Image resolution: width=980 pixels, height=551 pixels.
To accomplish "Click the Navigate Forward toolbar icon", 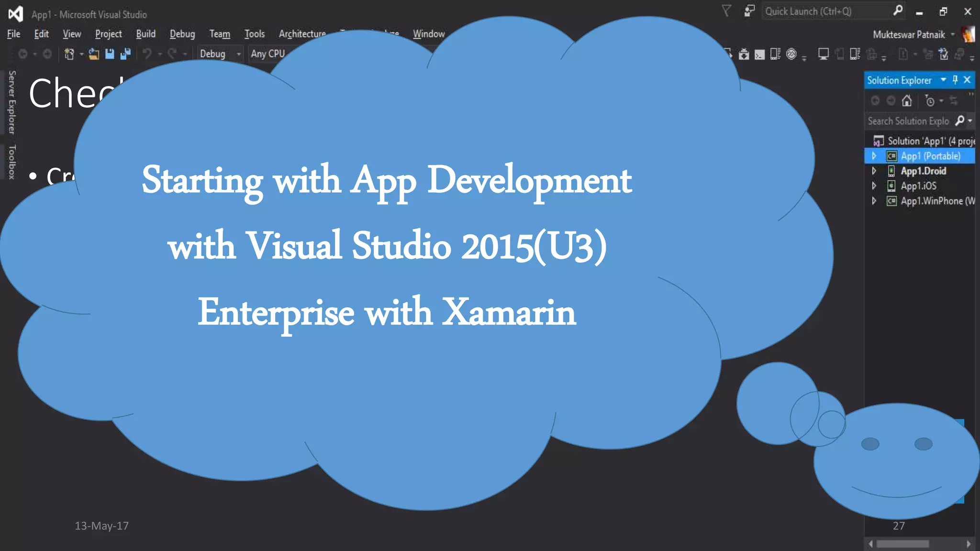I will pos(47,54).
